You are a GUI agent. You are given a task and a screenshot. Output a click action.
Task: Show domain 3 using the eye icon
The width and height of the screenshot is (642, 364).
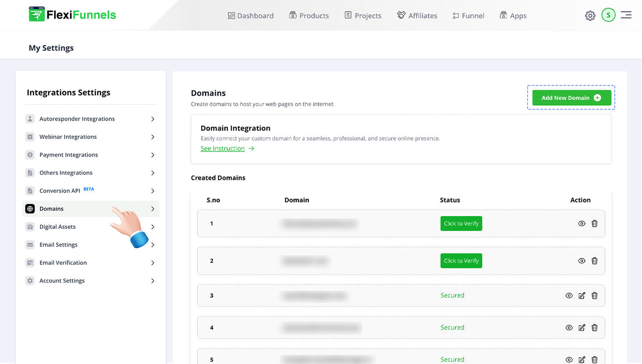tap(569, 296)
